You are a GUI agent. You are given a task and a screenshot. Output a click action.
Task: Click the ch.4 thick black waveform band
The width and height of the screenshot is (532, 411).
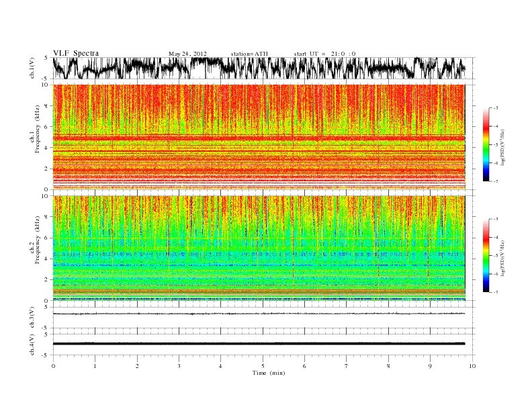click(x=259, y=344)
